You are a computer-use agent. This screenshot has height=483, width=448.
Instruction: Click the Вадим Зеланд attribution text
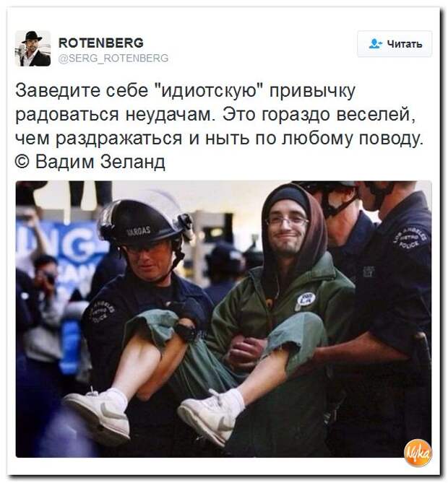(x=100, y=161)
